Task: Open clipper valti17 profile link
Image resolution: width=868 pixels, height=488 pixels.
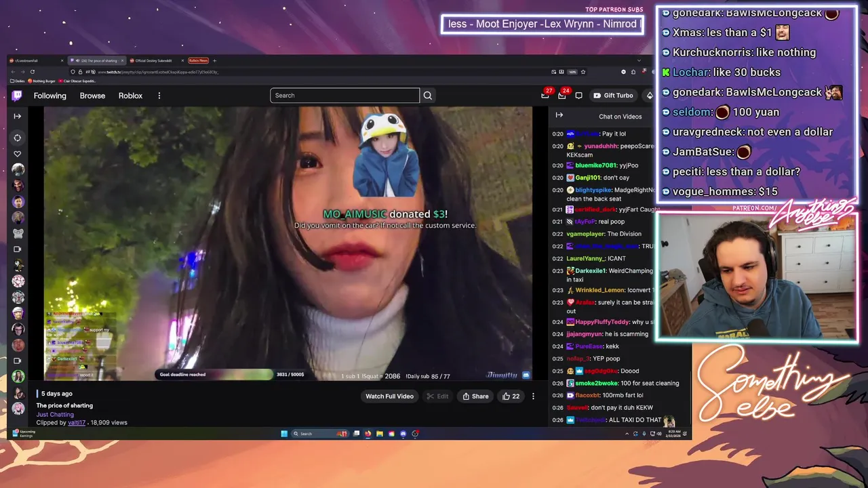Action: pos(77,422)
